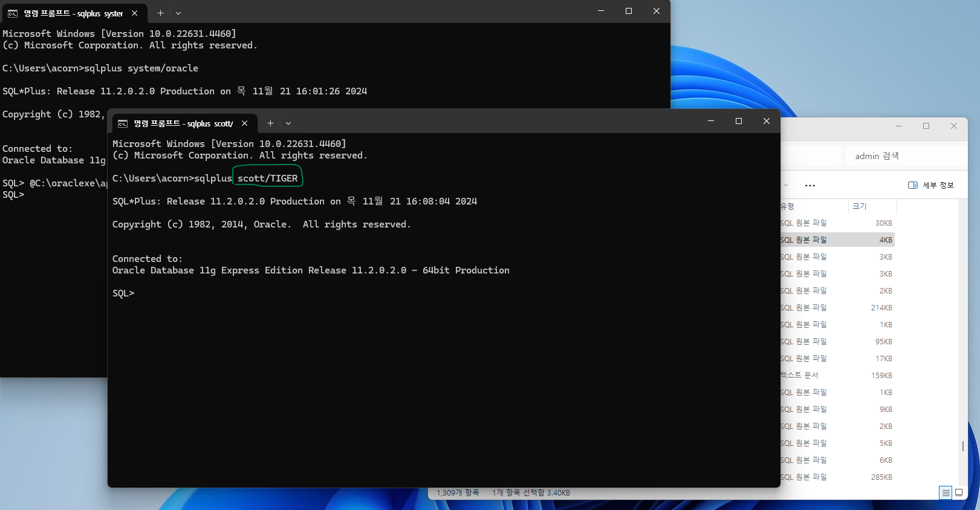
Task: Maximize the back sqlplus system terminal
Action: coord(629,11)
